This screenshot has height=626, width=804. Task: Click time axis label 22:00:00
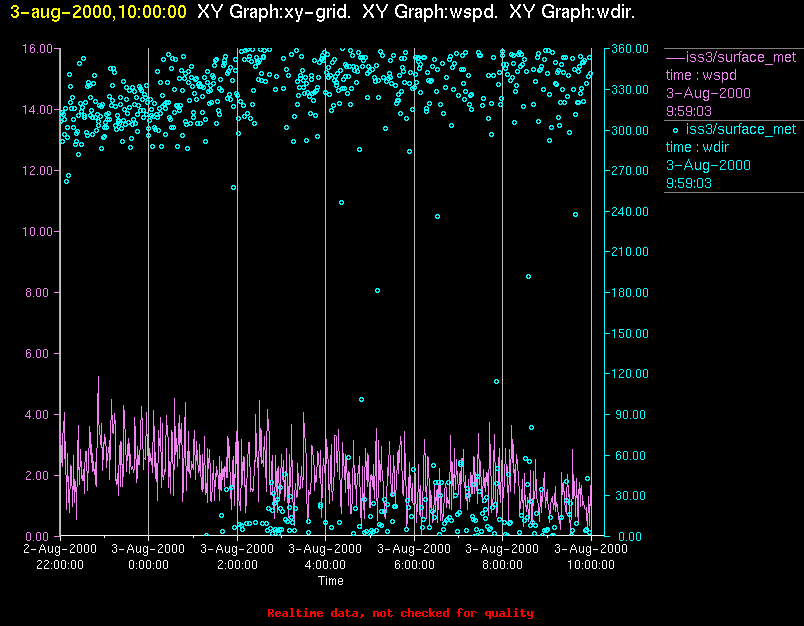[60, 564]
